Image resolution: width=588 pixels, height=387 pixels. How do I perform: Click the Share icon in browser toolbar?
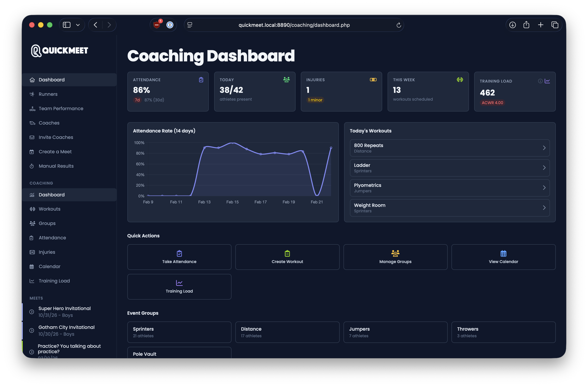(x=526, y=25)
